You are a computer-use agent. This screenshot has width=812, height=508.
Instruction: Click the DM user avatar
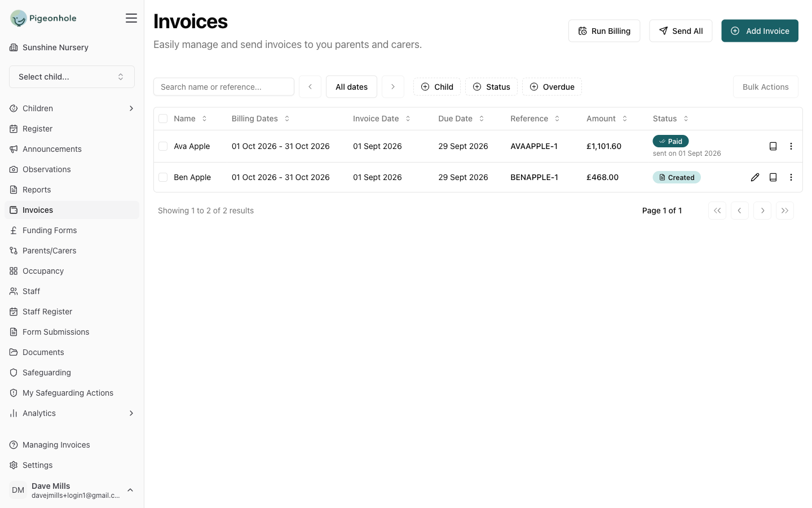[18, 490]
